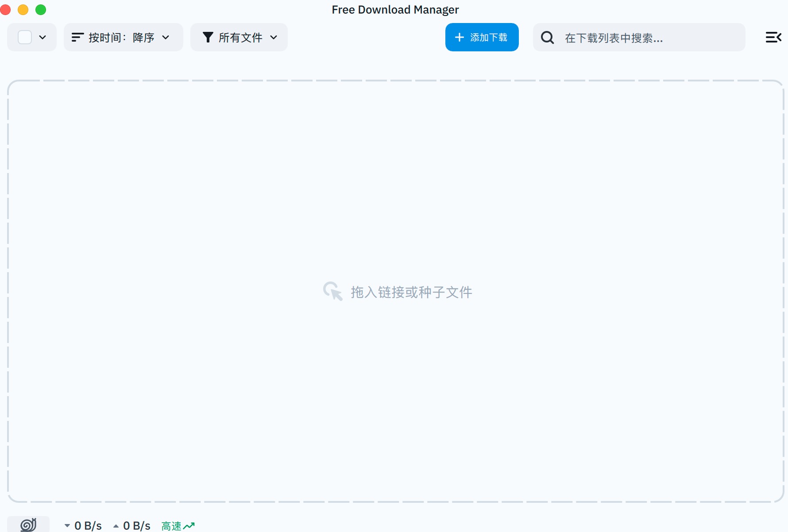Click the magnifier search icon
Screen dimensions: 788x532
point(548,38)
